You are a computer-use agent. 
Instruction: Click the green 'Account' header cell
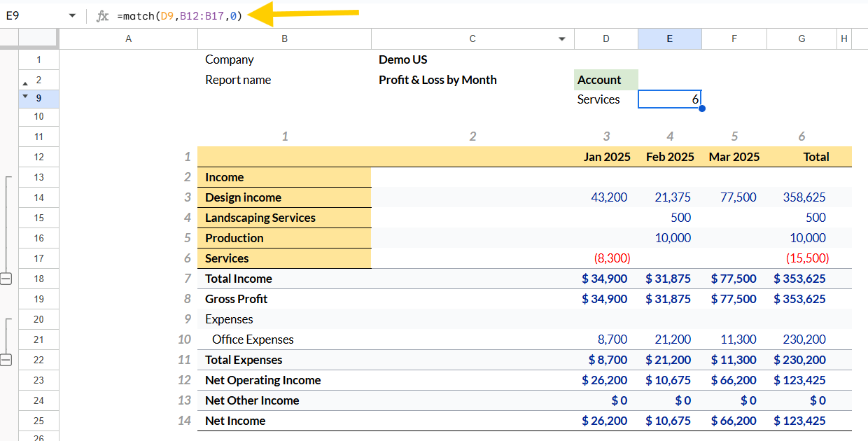coord(606,80)
